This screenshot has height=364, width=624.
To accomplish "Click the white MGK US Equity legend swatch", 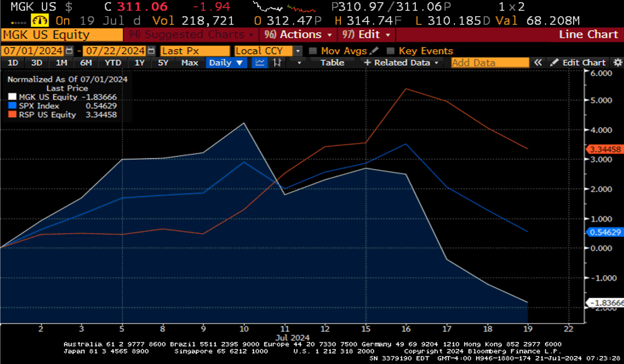I will click(12, 97).
